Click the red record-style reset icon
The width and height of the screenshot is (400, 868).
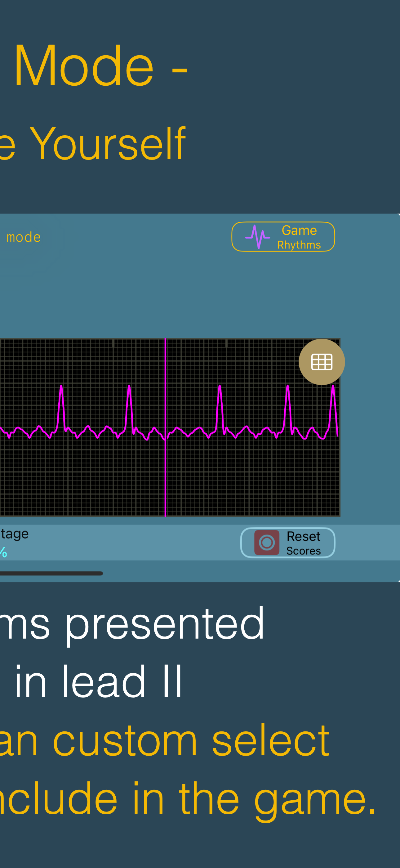(267, 543)
